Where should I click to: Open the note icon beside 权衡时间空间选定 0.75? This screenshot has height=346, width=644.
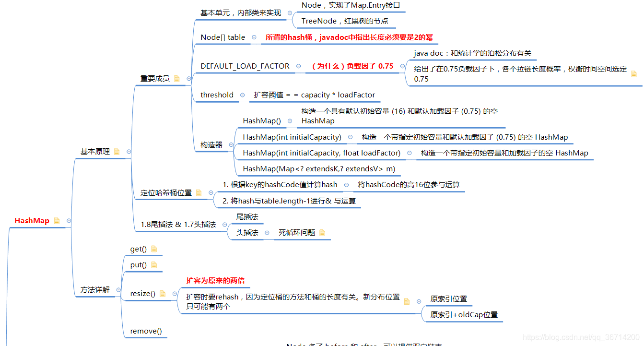tap(634, 74)
